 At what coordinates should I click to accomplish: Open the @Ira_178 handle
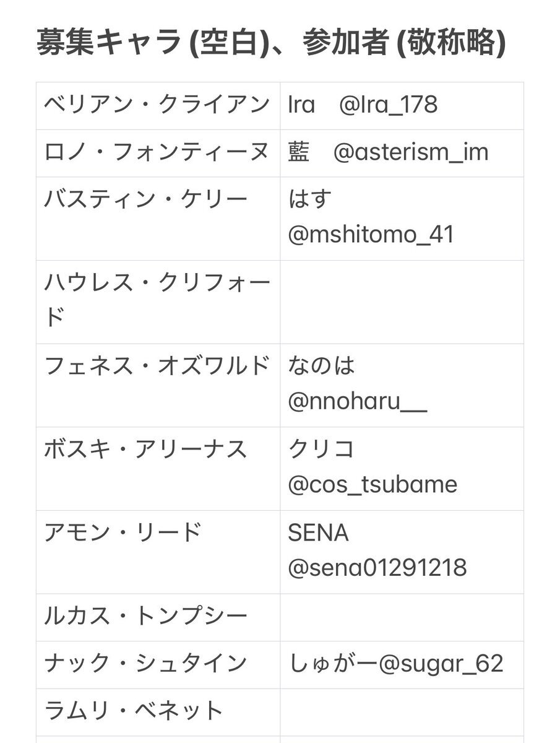click(x=388, y=105)
